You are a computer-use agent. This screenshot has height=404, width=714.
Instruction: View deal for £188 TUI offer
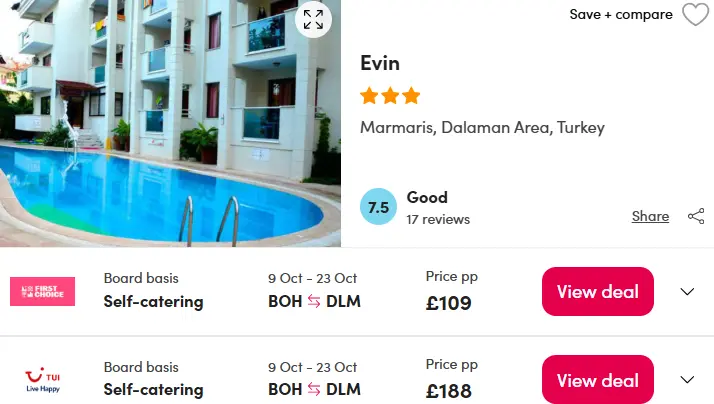pyautogui.click(x=597, y=379)
